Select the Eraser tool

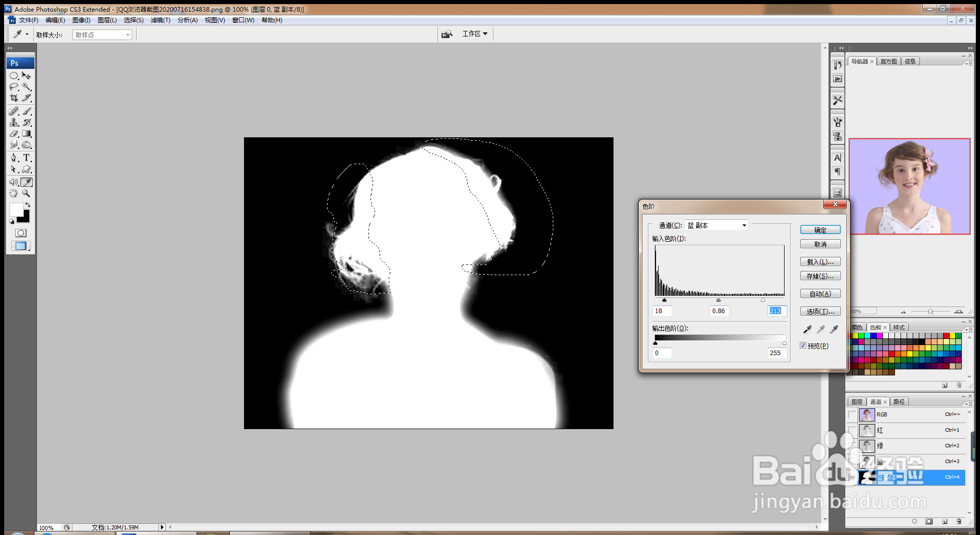pos(14,134)
